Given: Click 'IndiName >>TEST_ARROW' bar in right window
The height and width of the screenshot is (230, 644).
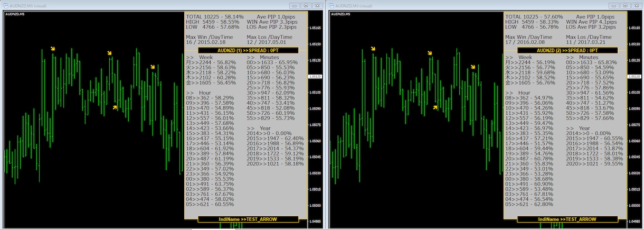Looking at the screenshot, I should point(567,219).
